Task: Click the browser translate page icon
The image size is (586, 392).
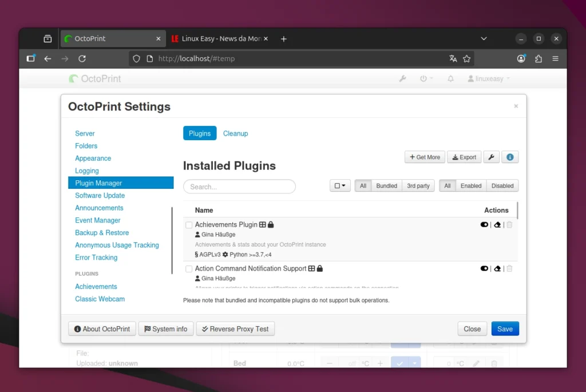Action: click(x=453, y=58)
